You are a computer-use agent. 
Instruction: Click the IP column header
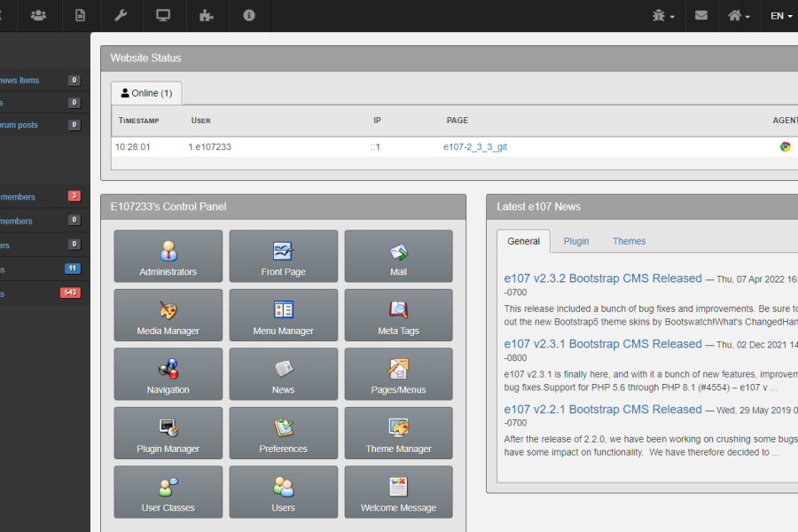click(377, 121)
